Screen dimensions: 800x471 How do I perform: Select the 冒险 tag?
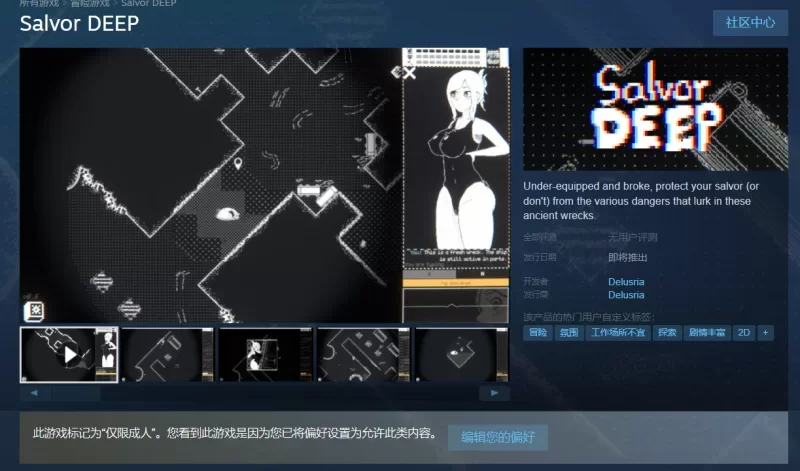coord(538,333)
